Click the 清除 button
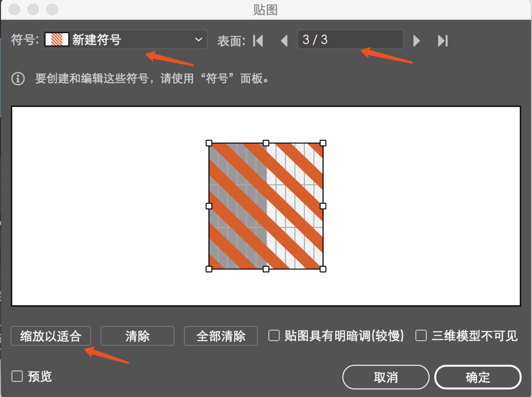The image size is (532, 397). tap(137, 336)
